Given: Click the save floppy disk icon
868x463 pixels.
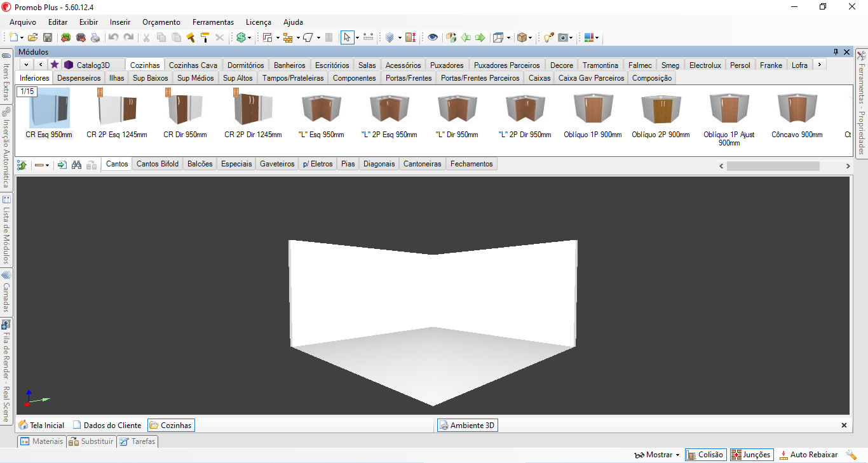Looking at the screenshot, I should coord(48,37).
